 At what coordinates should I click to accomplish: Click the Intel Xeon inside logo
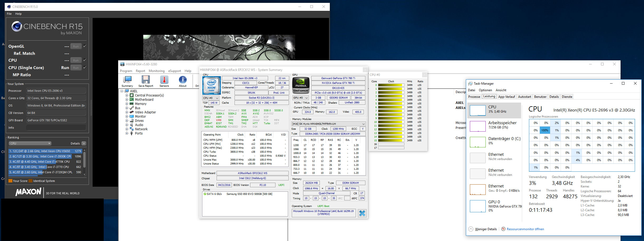(211, 85)
